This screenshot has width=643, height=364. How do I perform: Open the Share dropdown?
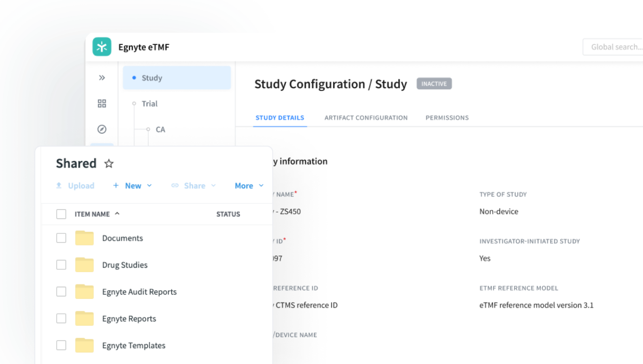194,186
